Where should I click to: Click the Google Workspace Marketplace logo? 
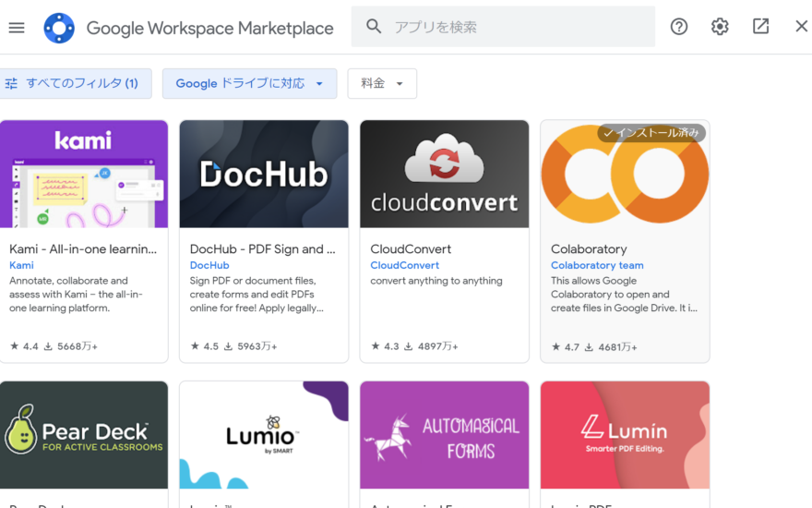59,28
